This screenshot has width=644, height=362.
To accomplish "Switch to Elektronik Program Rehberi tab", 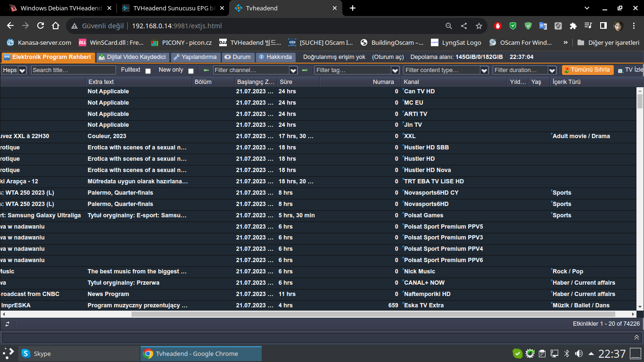I will coord(47,57).
